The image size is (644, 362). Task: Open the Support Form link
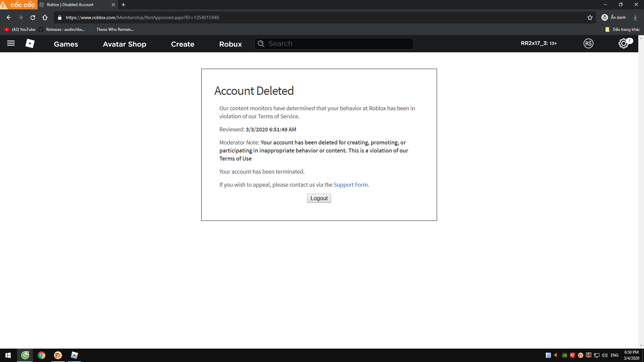351,185
